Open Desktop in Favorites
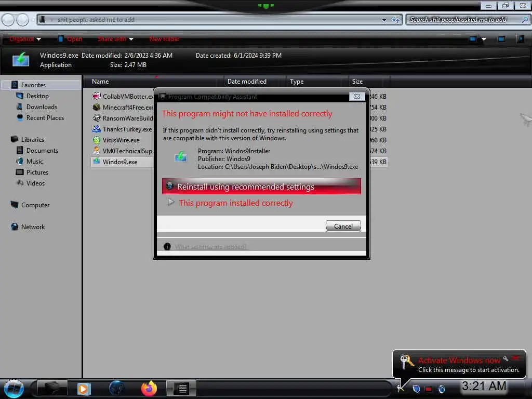 tap(37, 96)
